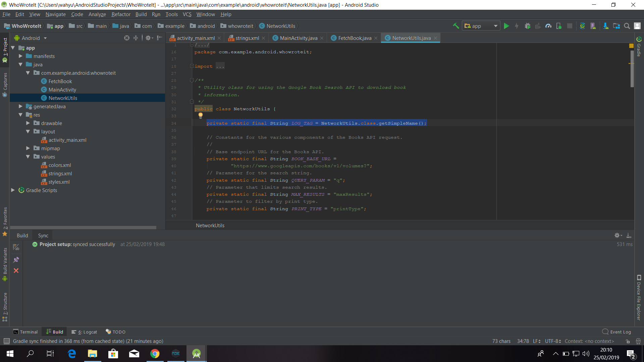This screenshot has height=362, width=644.
Task: Open the Event Log button
Action: 616,332
